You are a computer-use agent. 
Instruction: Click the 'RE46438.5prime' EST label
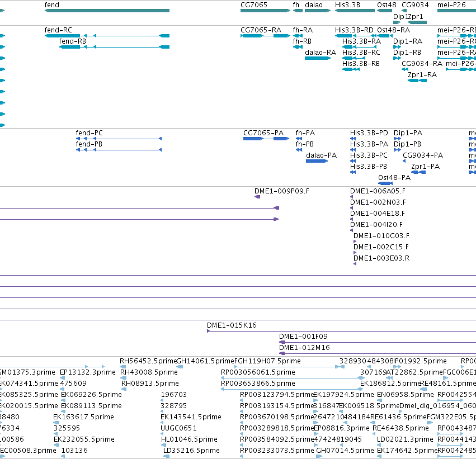pyautogui.click(x=400, y=429)
